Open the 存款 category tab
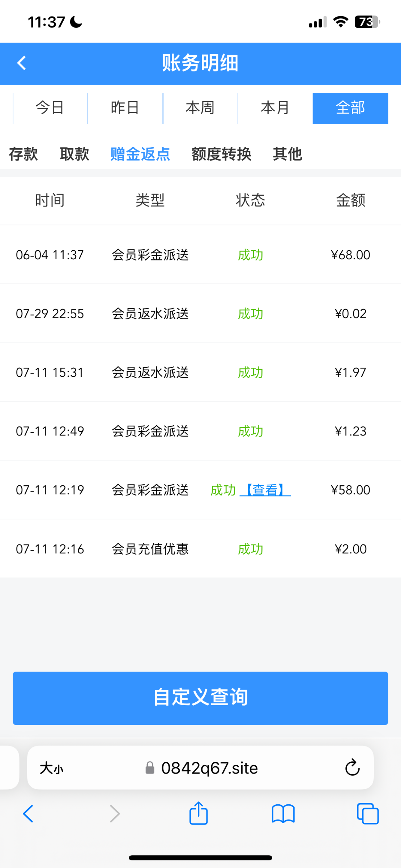Viewport: 401px width, 868px height. pyautogui.click(x=24, y=154)
